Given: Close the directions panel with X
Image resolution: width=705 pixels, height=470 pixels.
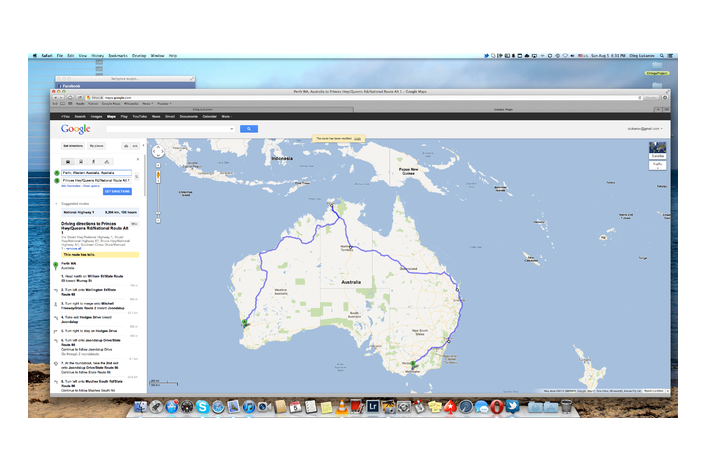Looking at the screenshot, I should point(138,159).
